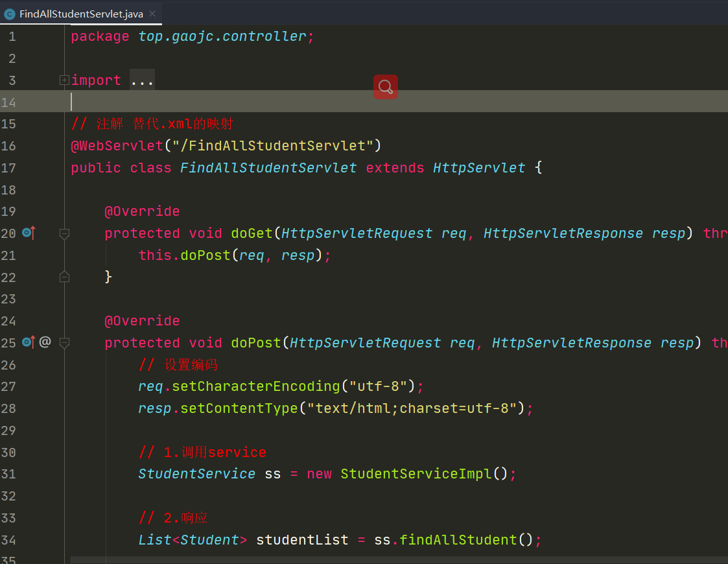Close the FindAllStudentServlet.java tab with its X
Image resolution: width=728 pixels, height=564 pixels.
click(153, 12)
